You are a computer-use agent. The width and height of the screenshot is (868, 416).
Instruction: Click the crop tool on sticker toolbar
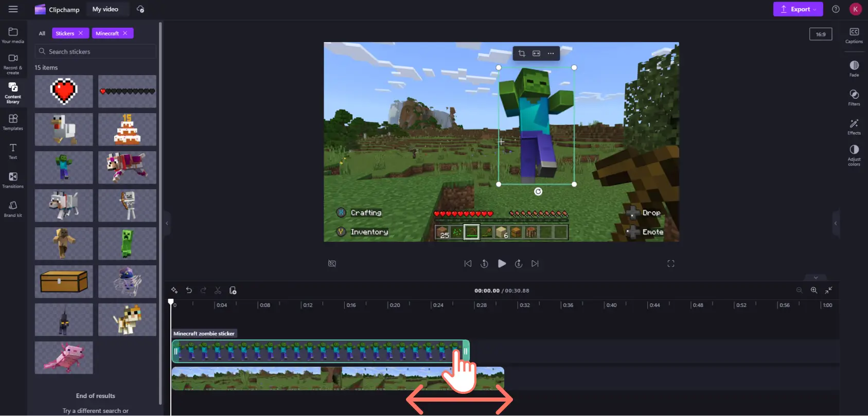click(x=522, y=53)
